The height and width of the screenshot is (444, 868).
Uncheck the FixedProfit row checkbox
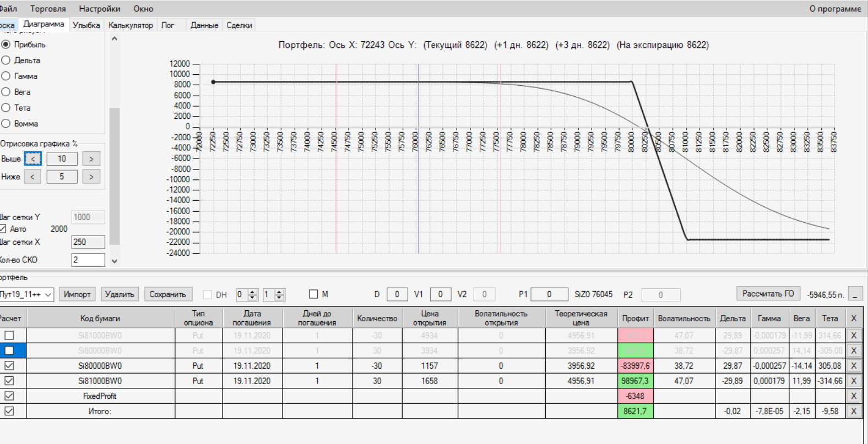click(x=9, y=396)
